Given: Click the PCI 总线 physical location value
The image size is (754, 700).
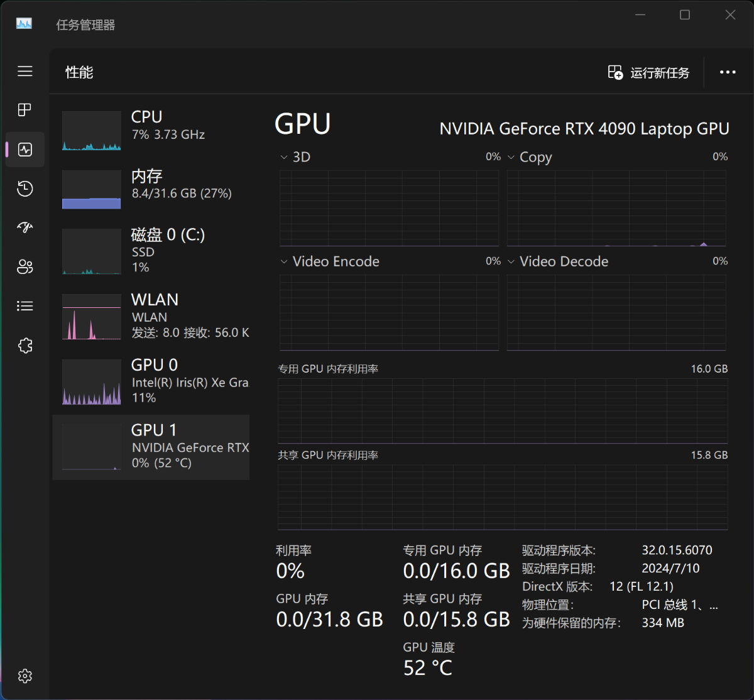Looking at the screenshot, I should 680,605.
